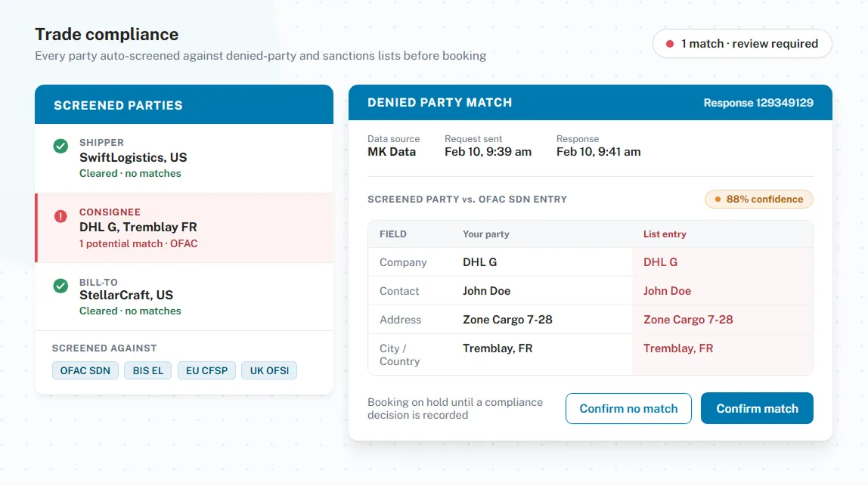Click the List entry column header
Image resolution: width=868 pixels, height=486 pixels.
coord(665,234)
